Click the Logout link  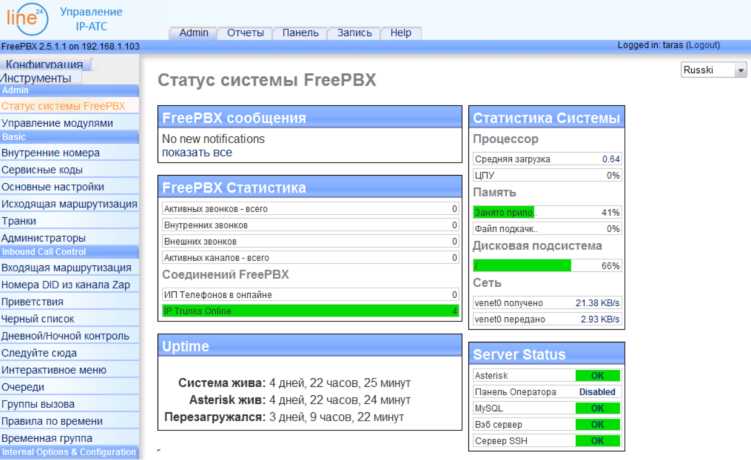pos(703,45)
